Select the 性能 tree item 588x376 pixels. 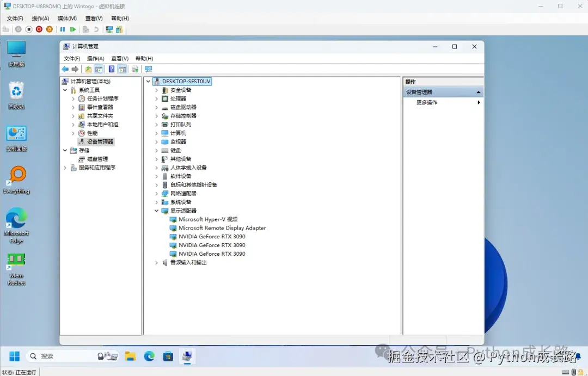click(x=92, y=133)
